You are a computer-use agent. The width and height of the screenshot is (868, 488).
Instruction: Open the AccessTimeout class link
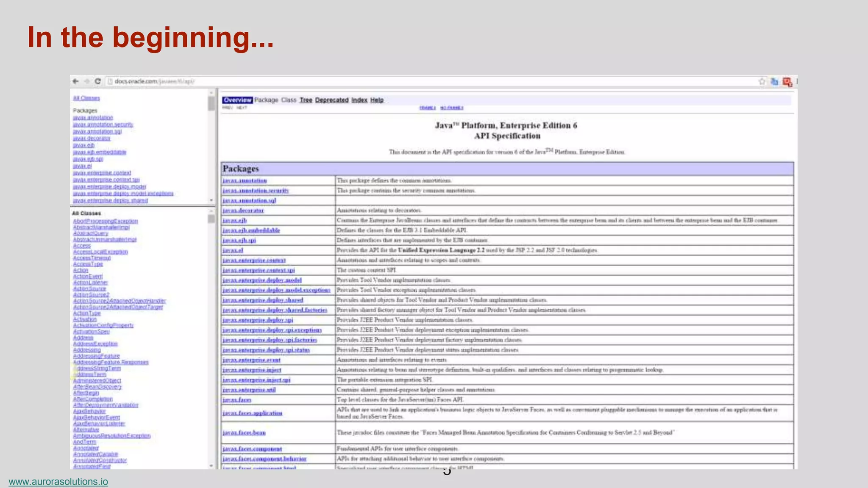92,258
